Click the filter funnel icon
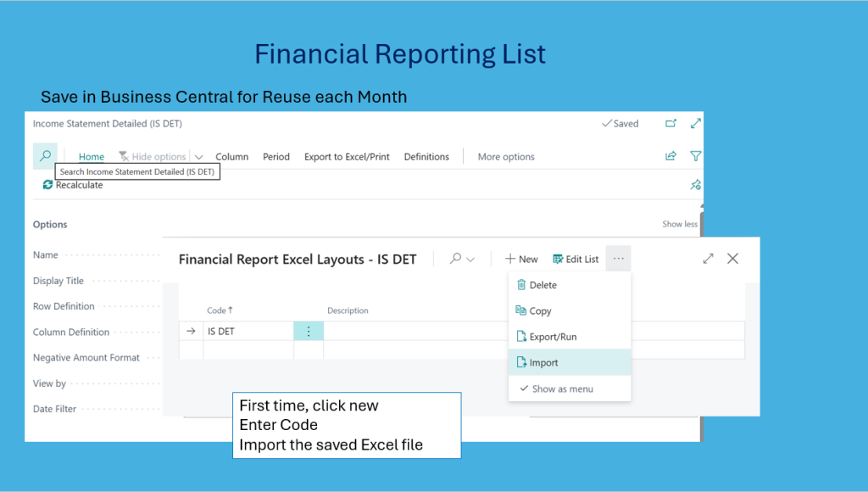This screenshot has height=492, width=868. pos(695,156)
